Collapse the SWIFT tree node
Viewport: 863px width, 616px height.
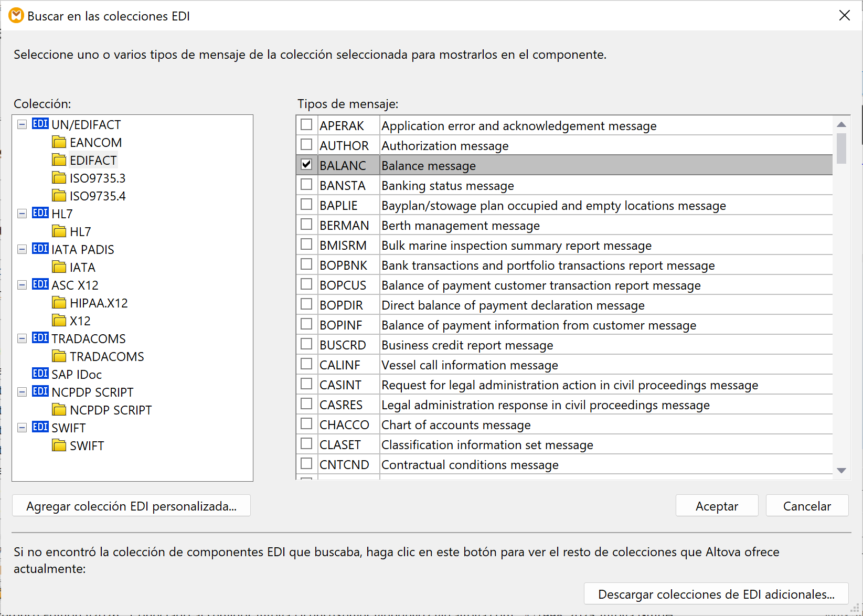pyautogui.click(x=22, y=427)
